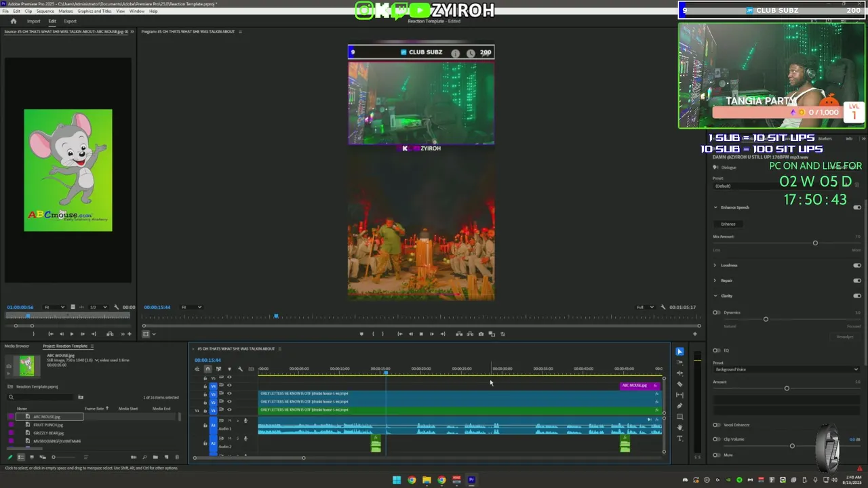
Task: Open Program monitor settings wrench
Action: [663, 307]
